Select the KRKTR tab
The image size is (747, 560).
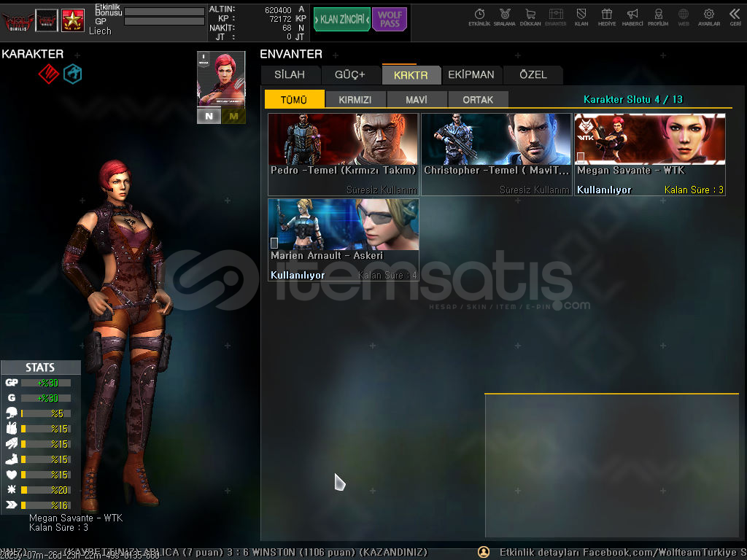(411, 75)
